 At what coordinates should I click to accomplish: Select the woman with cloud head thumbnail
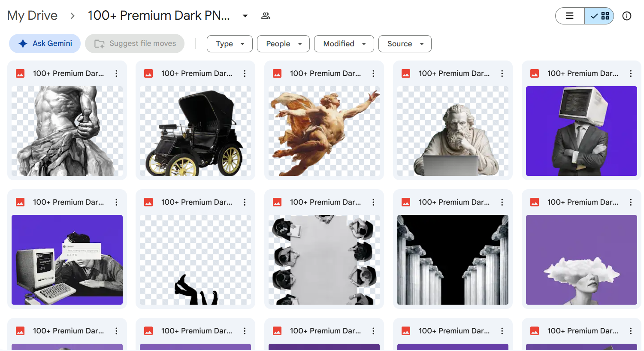581,260
